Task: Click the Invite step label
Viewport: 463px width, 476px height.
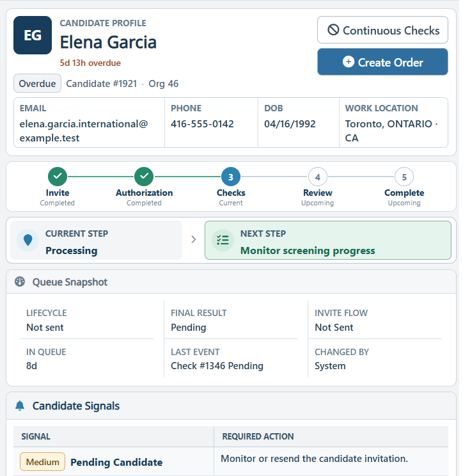Action: 58,193
